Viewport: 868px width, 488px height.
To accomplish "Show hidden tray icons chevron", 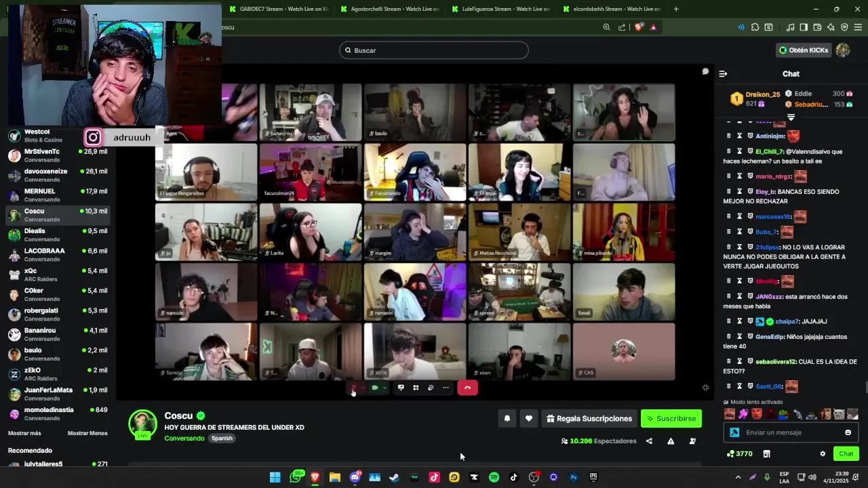I will coord(738,477).
